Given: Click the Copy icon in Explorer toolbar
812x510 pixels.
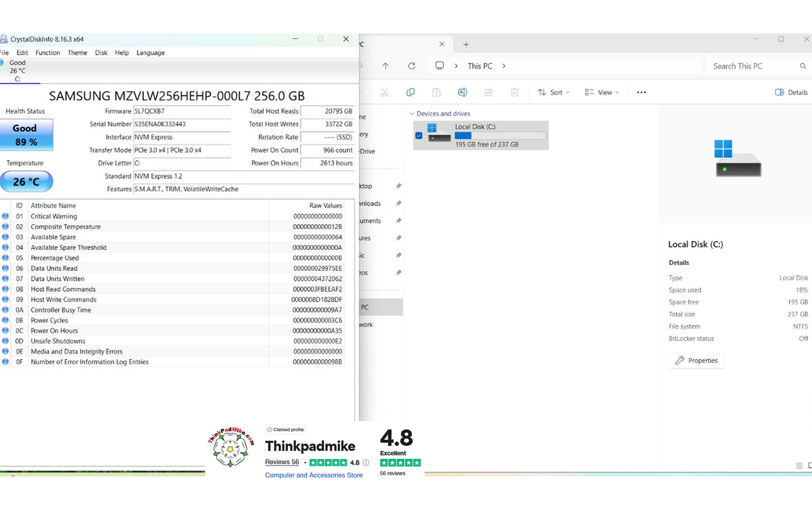Looking at the screenshot, I should [411, 93].
